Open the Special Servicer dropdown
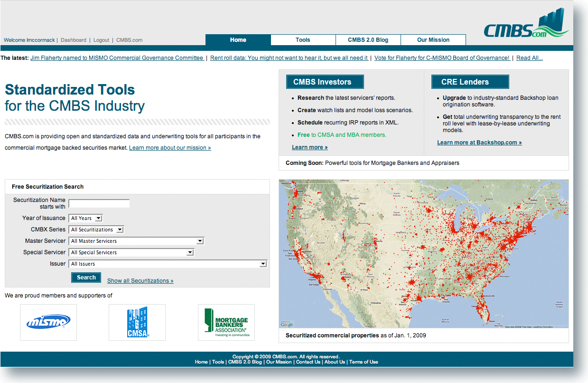 131,252
